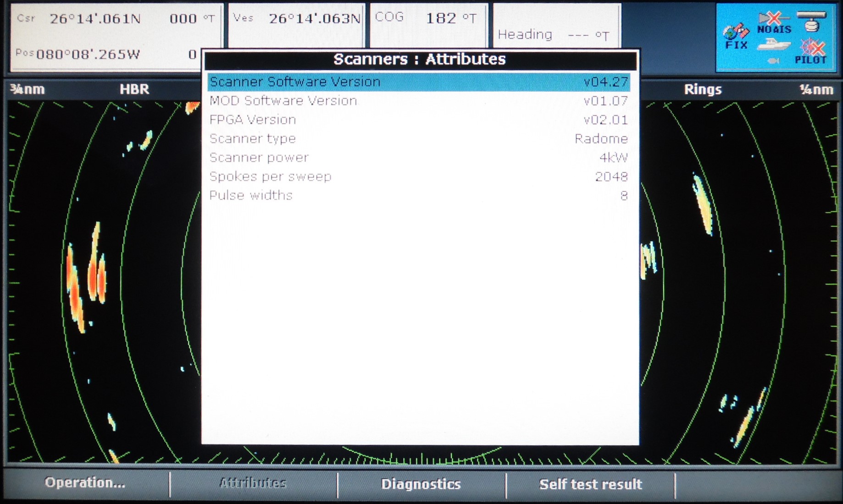The height and width of the screenshot is (504, 843).
Task: Click the Scanner type Radome row
Action: 418,138
